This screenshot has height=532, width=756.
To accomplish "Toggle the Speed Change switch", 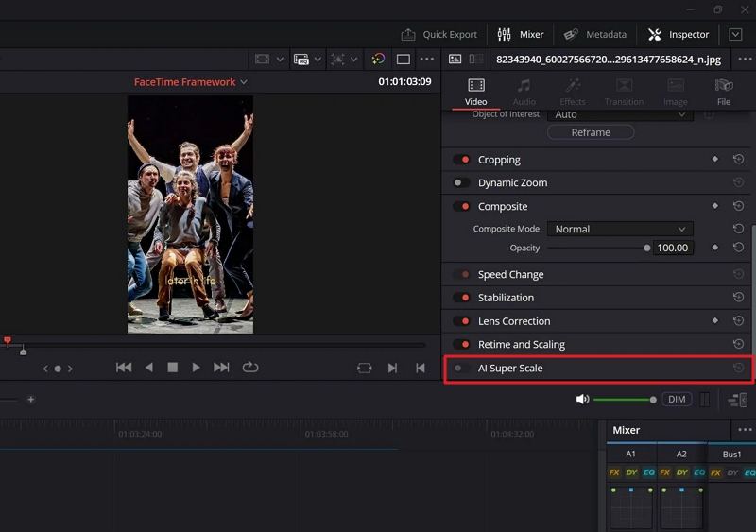I will 462,274.
